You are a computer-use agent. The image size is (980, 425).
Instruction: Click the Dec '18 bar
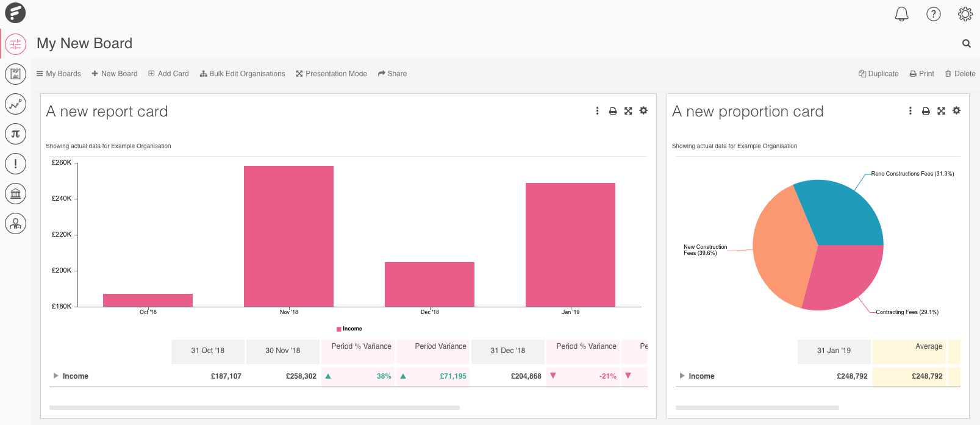429,284
